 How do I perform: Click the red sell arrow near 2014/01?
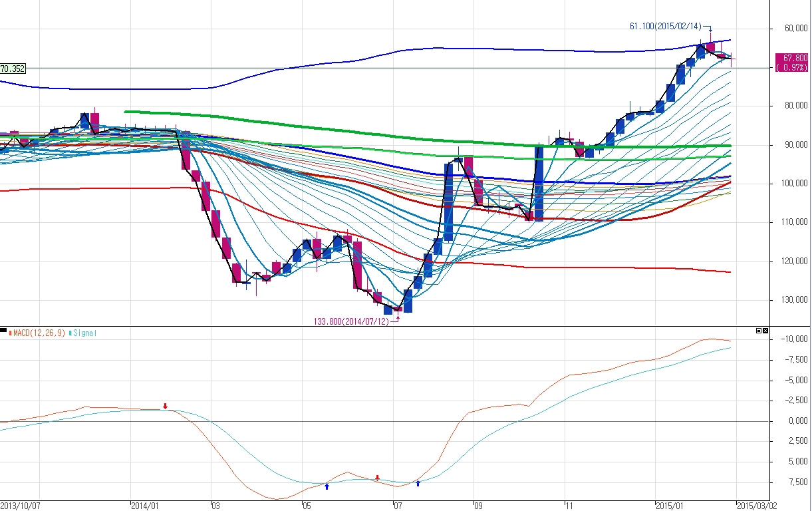(x=166, y=406)
